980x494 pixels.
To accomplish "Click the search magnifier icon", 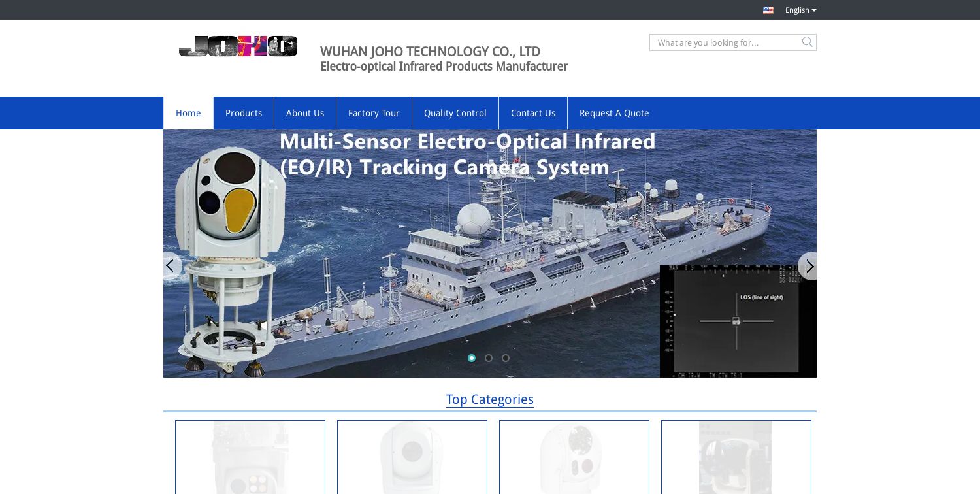I will pyautogui.click(x=807, y=42).
